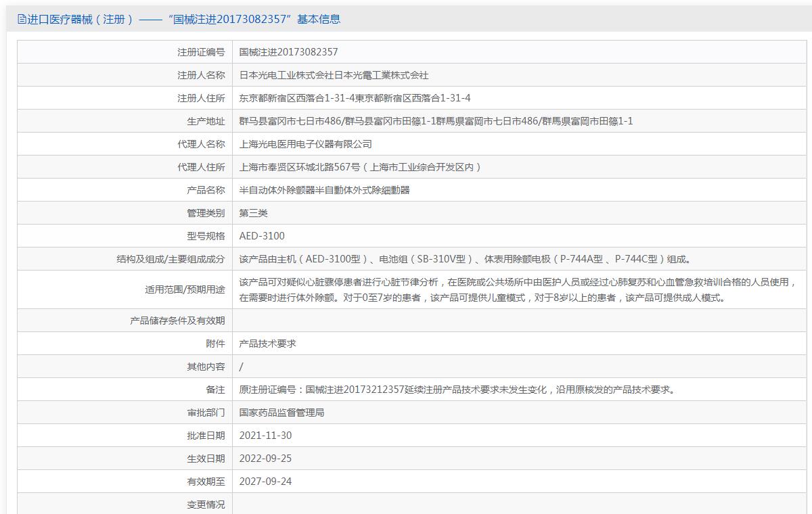The width and height of the screenshot is (812, 514).
Task: Select the expiry date 2027-09-24
Action: click(266, 482)
